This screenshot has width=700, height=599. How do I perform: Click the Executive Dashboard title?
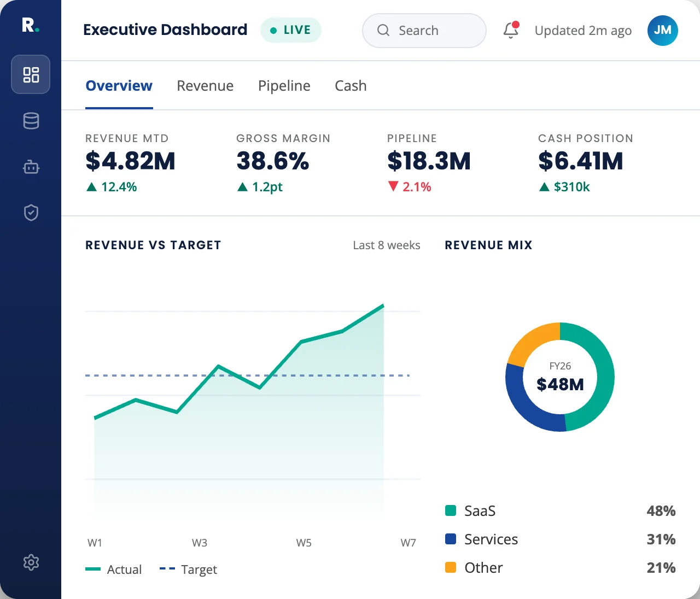tap(165, 30)
